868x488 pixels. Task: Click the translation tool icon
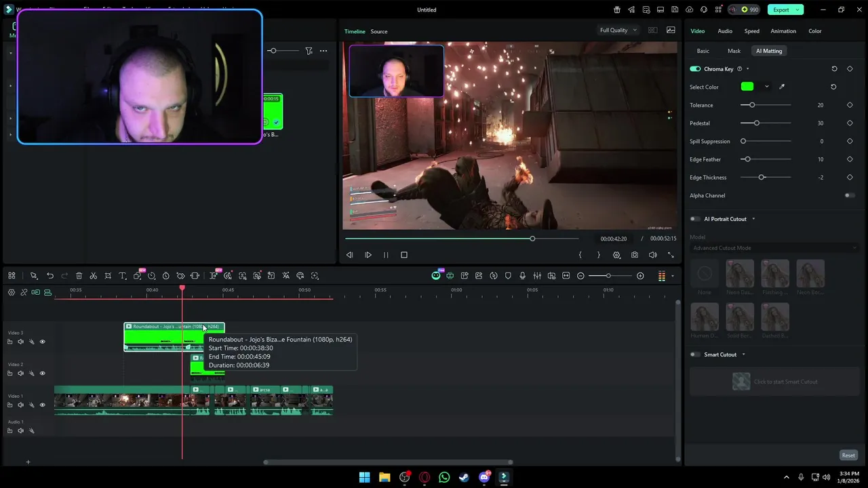tap(285, 276)
